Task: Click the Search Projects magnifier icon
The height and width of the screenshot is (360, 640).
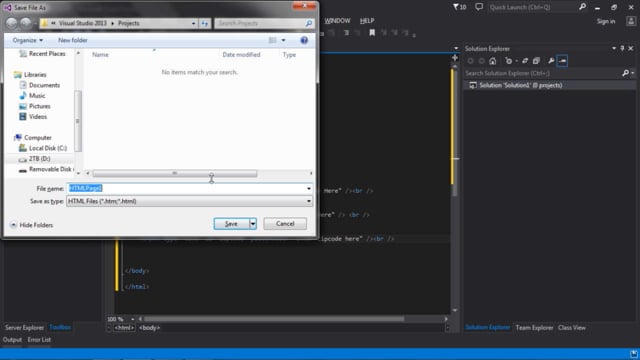Action: click(x=309, y=23)
